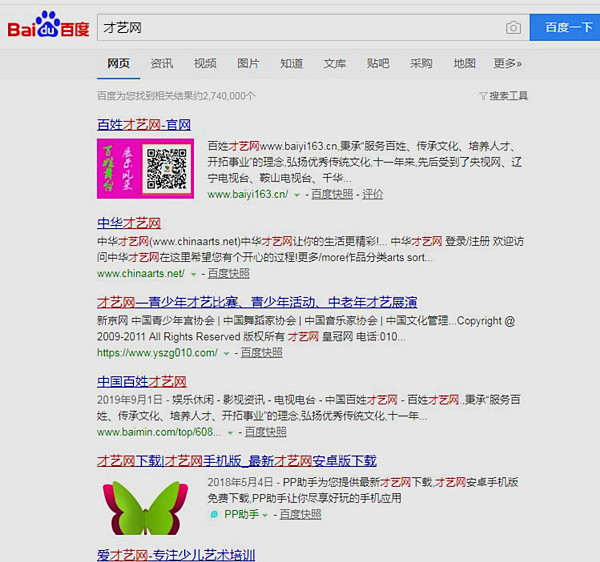Click the Baidu logo
This screenshot has width=600, height=562.
point(48,25)
